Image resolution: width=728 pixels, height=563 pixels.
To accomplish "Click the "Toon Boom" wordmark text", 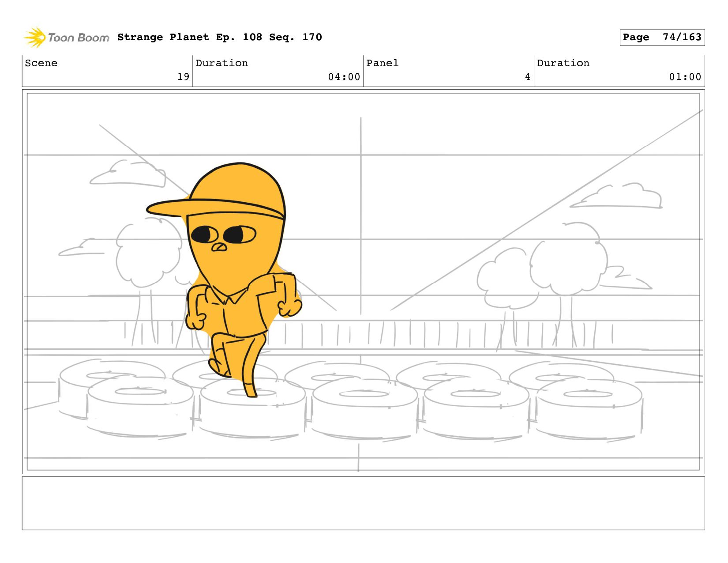I will 79,38.
